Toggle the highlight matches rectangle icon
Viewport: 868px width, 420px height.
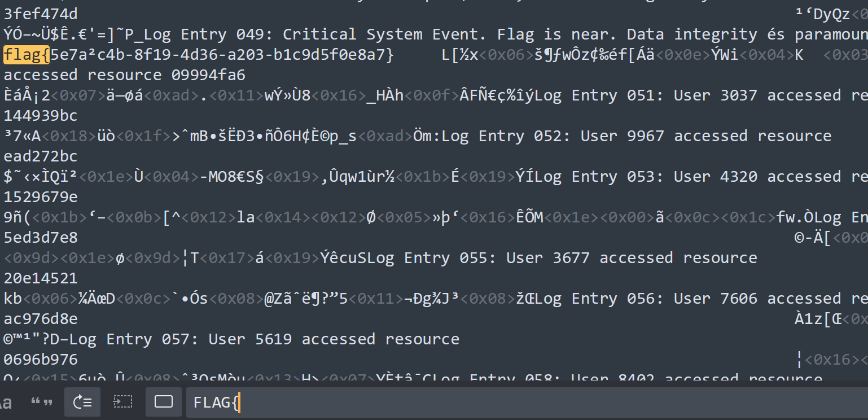(x=164, y=402)
